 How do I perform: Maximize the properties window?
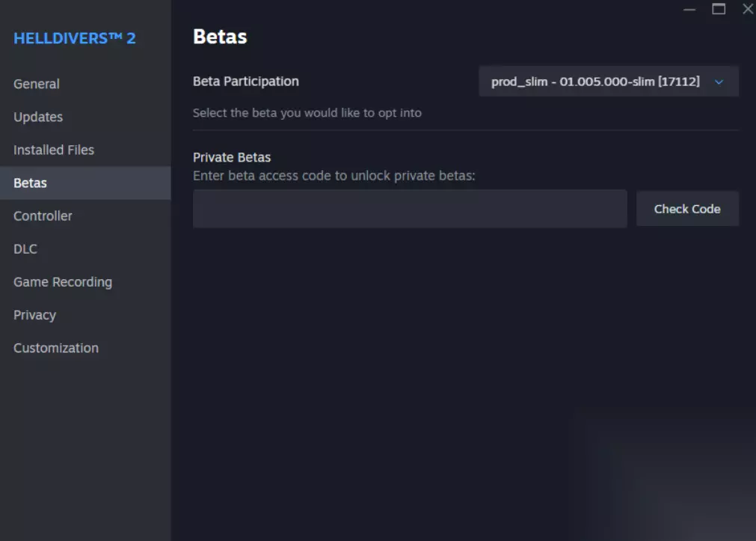(x=719, y=9)
